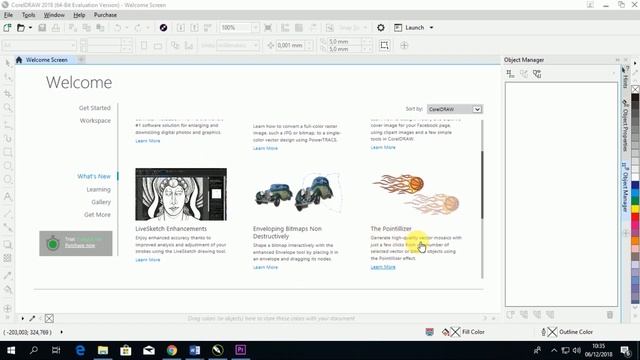Viewport: 640px width, 360px height.
Task: Open Workspace section
Action: point(95,121)
